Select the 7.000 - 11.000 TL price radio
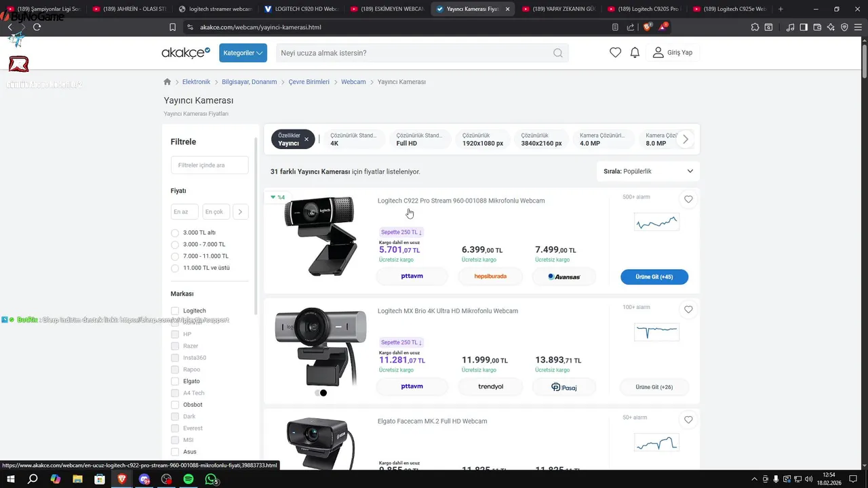868x488 pixels. pos(175,256)
